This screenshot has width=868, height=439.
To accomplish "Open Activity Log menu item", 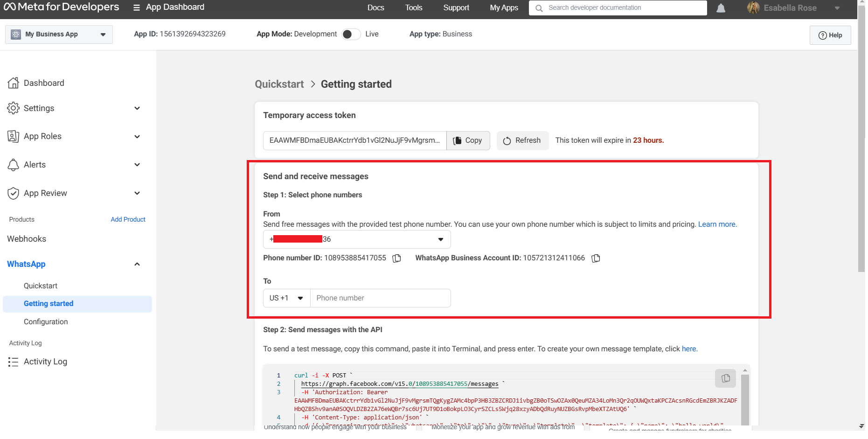I will point(45,362).
